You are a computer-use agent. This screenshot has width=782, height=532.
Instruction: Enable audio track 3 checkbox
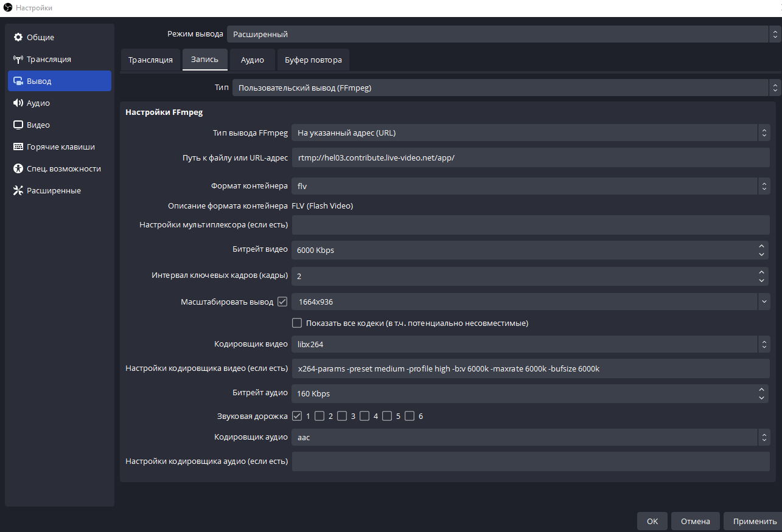coord(342,416)
